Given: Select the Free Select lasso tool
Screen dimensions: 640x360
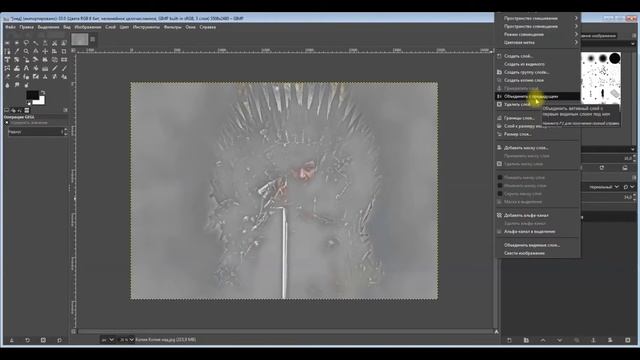Looking at the screenshot, I should point(27,43).
